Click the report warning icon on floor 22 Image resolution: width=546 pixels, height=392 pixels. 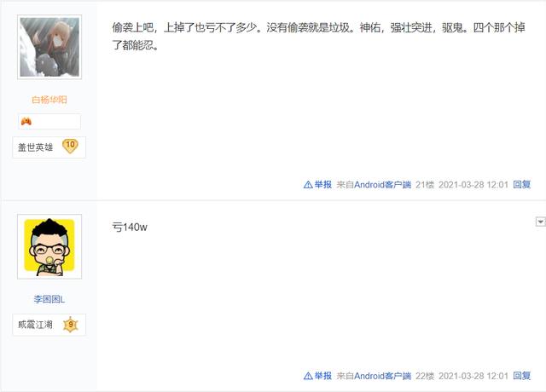(308, 376)
